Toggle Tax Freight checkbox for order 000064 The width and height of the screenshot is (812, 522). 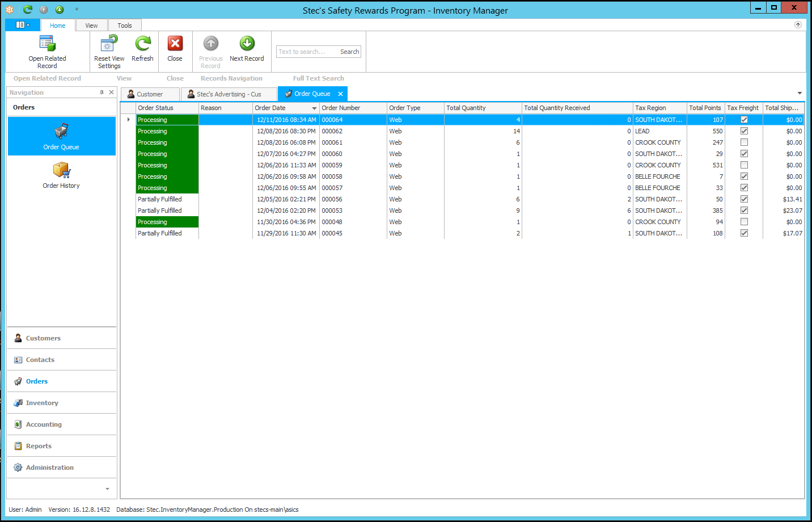(744, 120)
